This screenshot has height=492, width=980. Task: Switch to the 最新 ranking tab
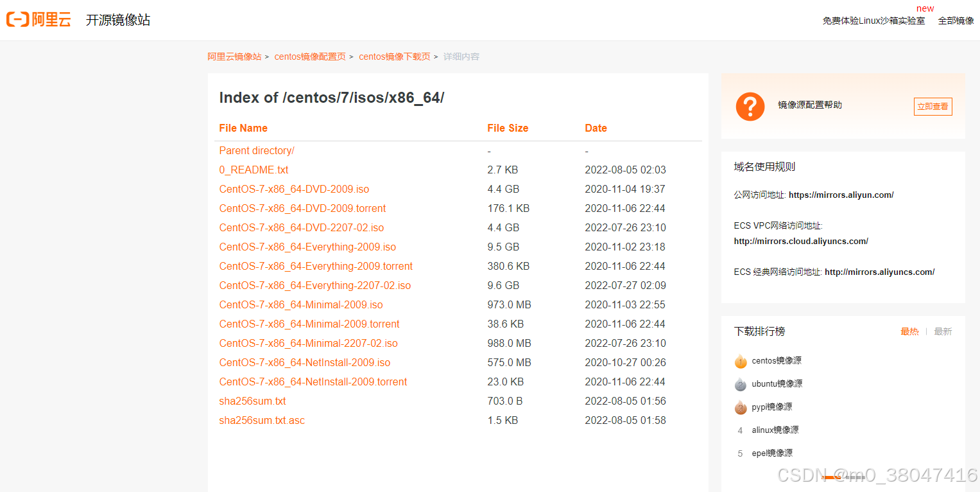[943, 331]
